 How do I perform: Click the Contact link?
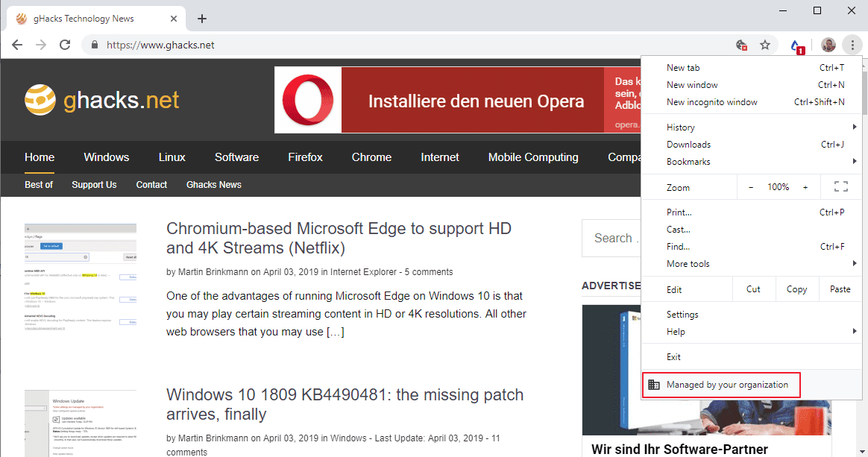coord(151,185)
